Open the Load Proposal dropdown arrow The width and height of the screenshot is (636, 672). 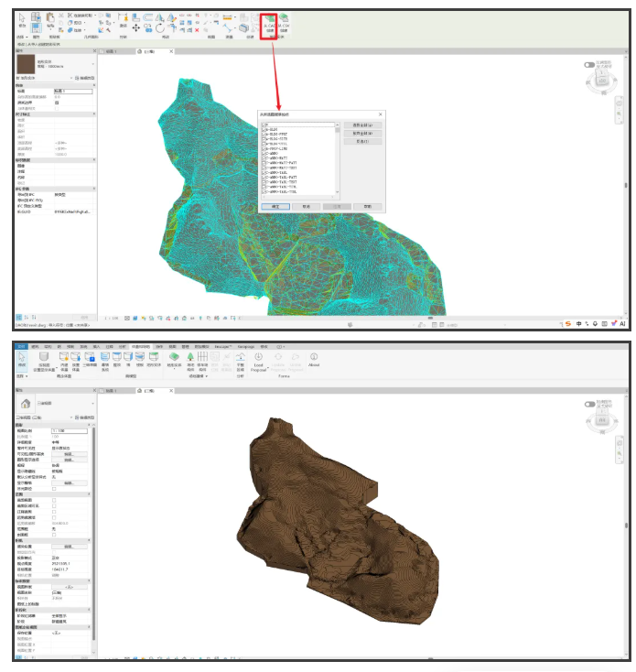point(268,368)
